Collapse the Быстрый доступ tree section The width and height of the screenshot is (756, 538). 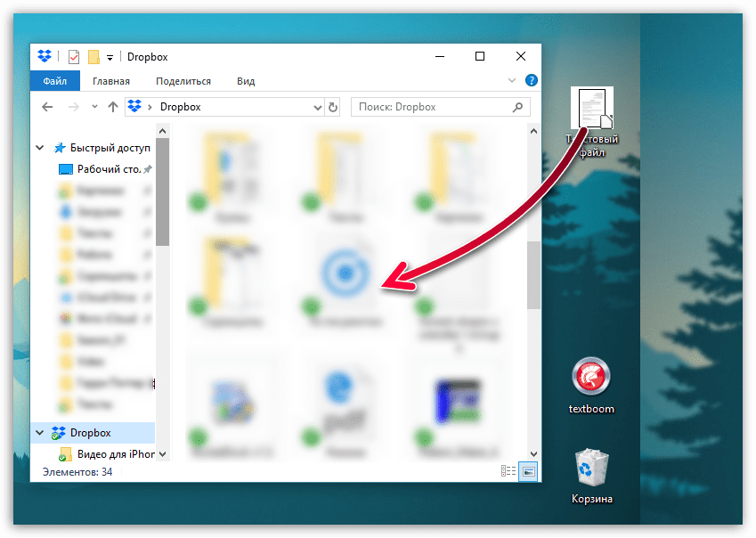[39, 148]
